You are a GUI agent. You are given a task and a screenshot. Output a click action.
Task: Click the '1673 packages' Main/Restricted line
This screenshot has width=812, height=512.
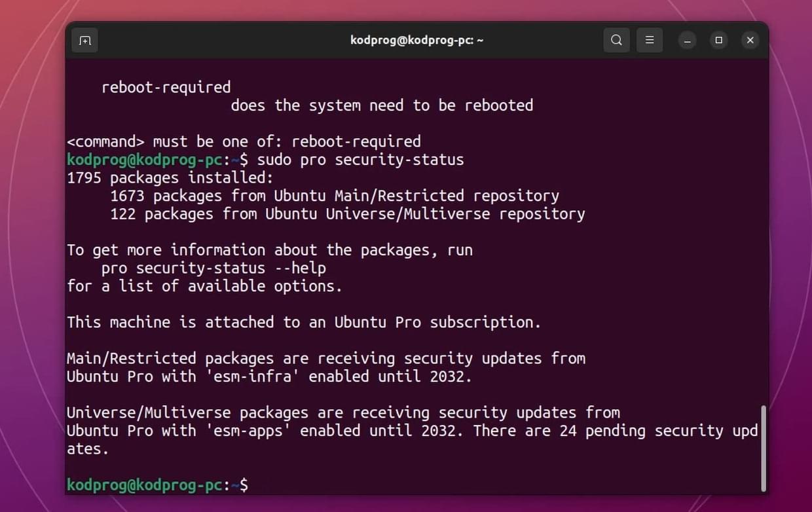335,196
